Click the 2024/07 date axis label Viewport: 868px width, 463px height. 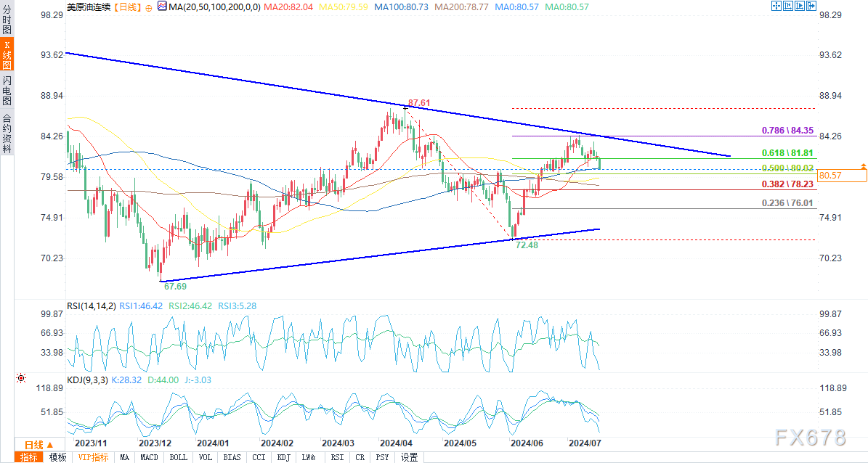click(585, 443)
